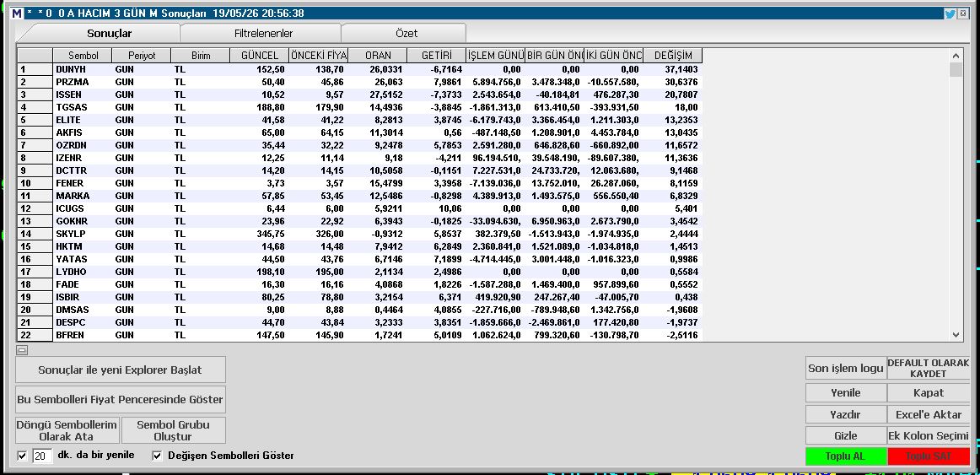Open the Filtrelenenler tab
The image size is (980, 475).
click(263, 33)
